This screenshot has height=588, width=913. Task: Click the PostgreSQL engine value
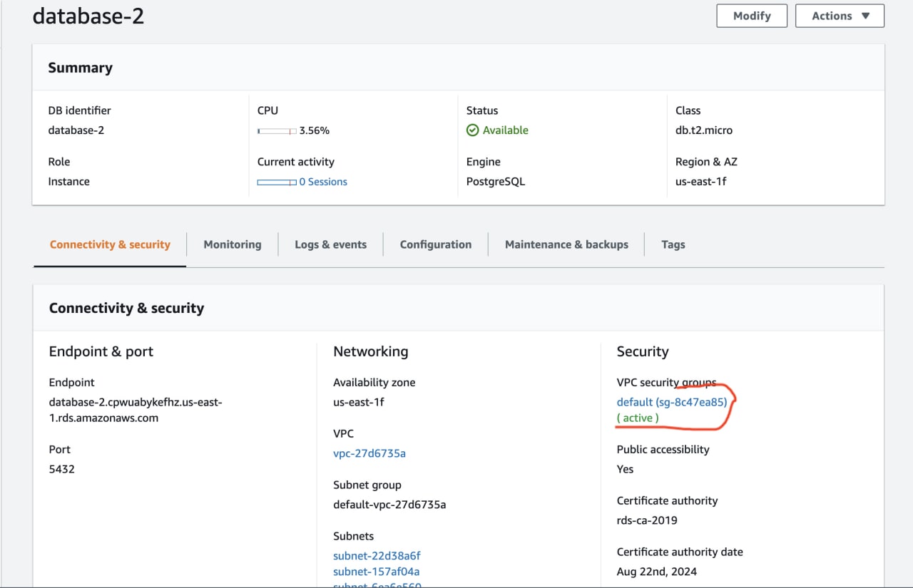pyautogui.click(x=496, y=182)
